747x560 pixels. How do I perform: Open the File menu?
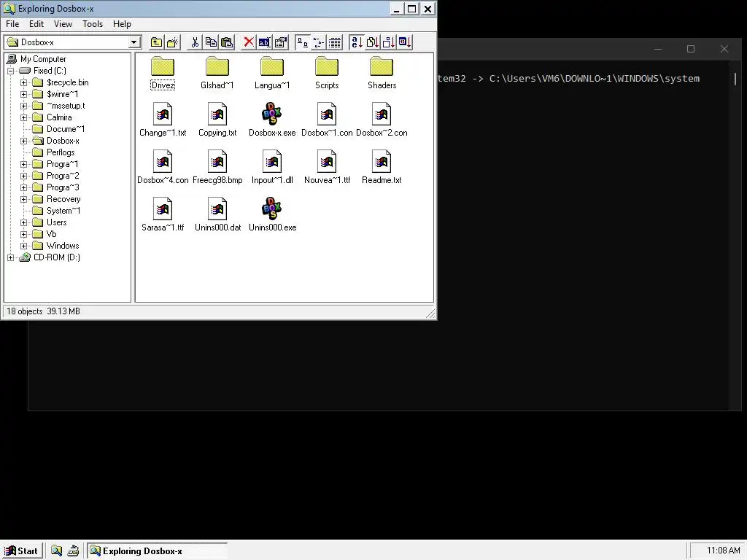pos(12,24)
